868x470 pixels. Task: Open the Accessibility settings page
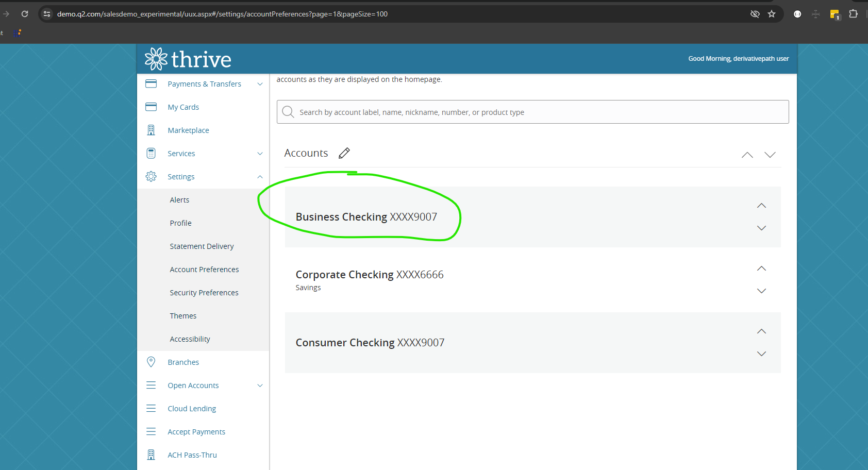[x=190, y=339]
